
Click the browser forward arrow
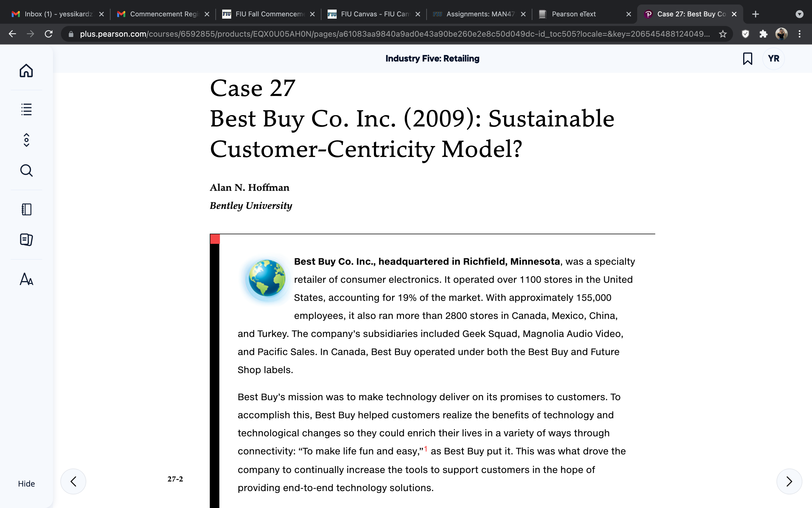point(30,34)
